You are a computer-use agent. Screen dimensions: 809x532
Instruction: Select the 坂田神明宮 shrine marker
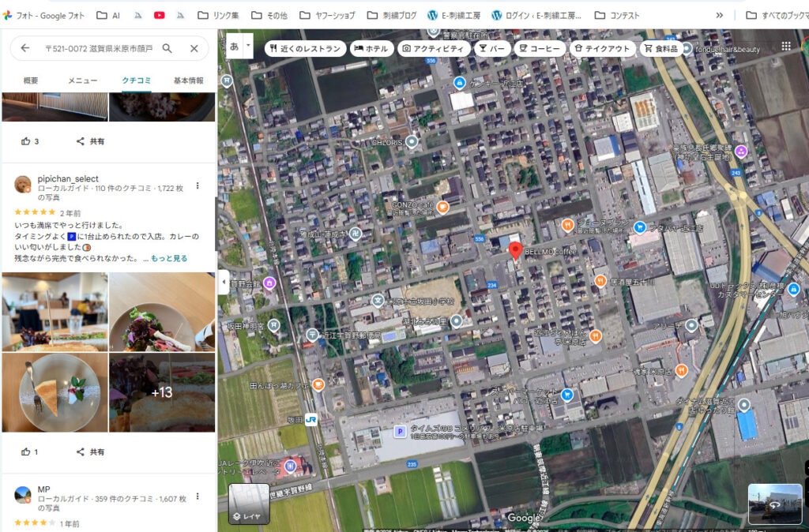coord(273,324)
